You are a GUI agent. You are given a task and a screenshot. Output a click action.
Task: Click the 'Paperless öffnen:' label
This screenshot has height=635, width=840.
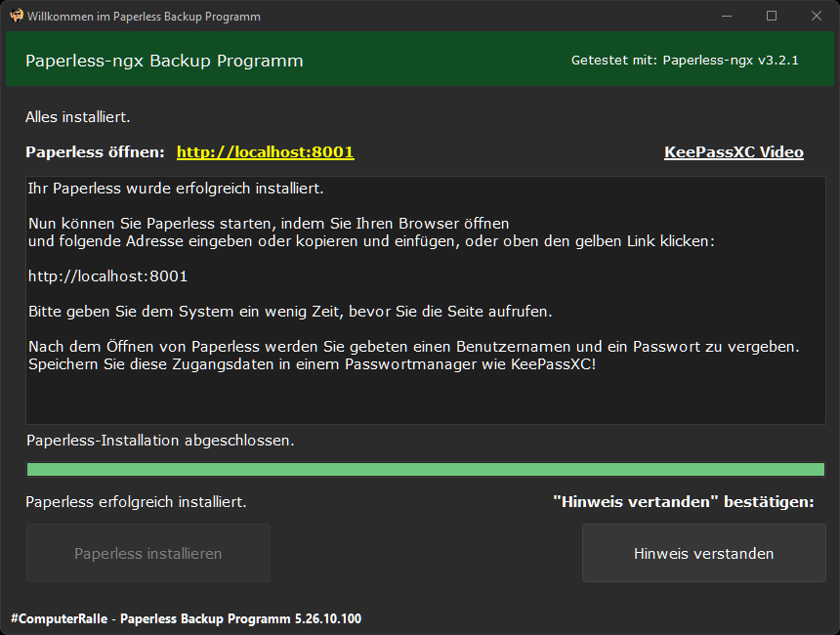(x=95, y=152)
